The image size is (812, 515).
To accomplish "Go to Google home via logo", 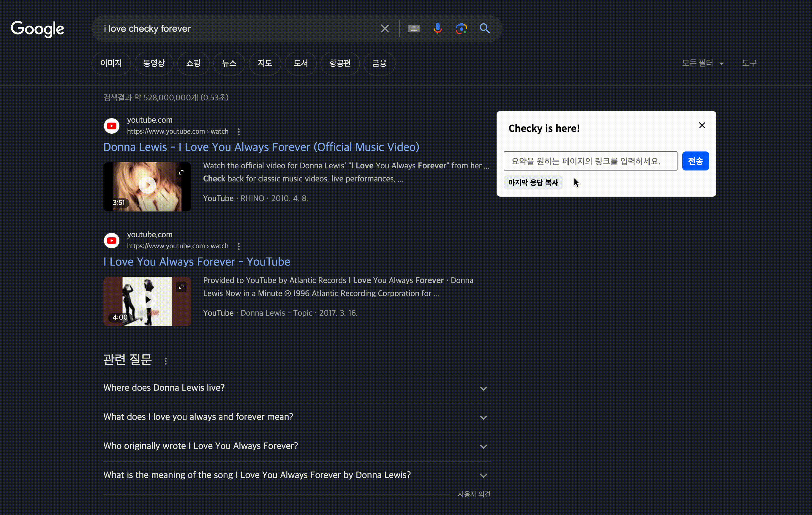I will pyautogui.click(x=37, y=29).
